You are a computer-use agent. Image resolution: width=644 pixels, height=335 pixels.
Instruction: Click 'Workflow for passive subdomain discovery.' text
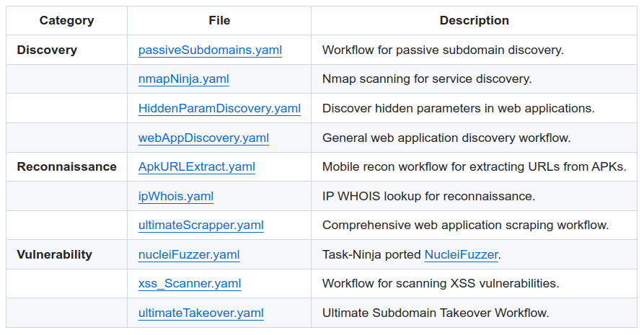coord(443,50)
